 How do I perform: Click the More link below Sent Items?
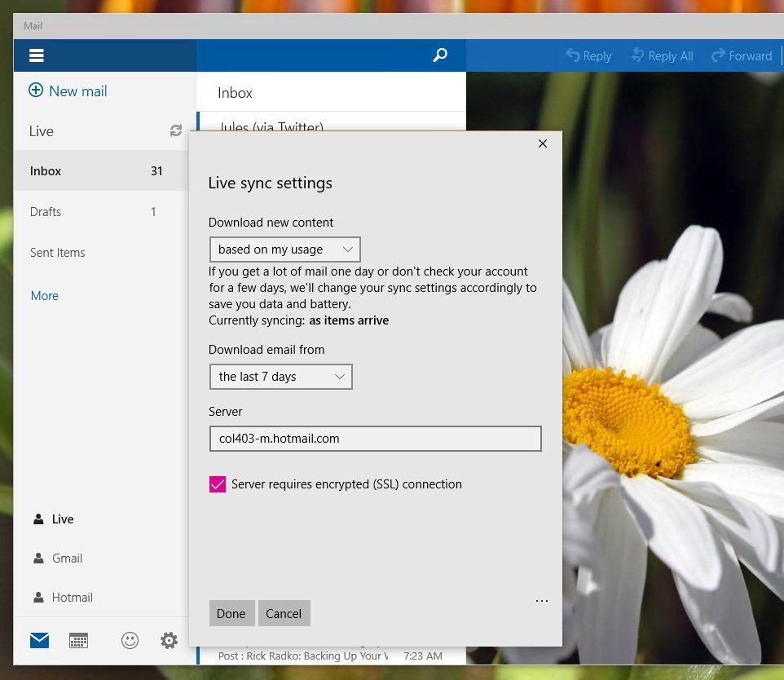(44, 295)
